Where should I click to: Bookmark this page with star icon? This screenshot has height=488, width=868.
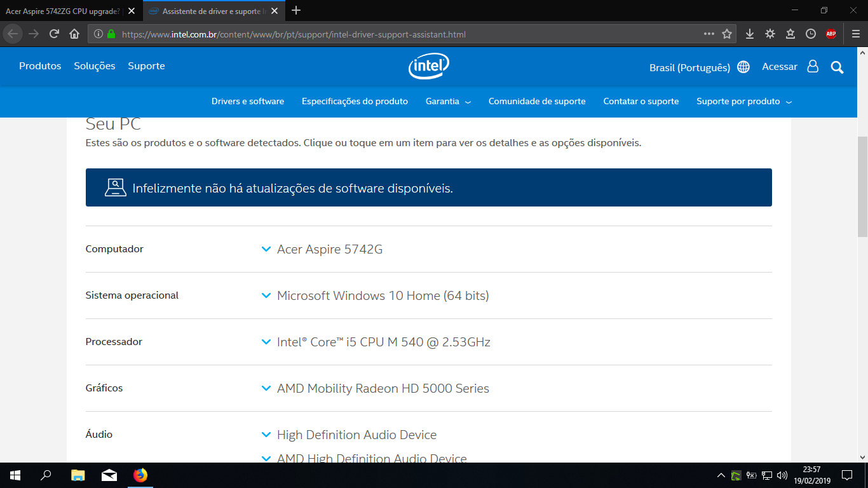pyautogui.click(x=727, y=34)
